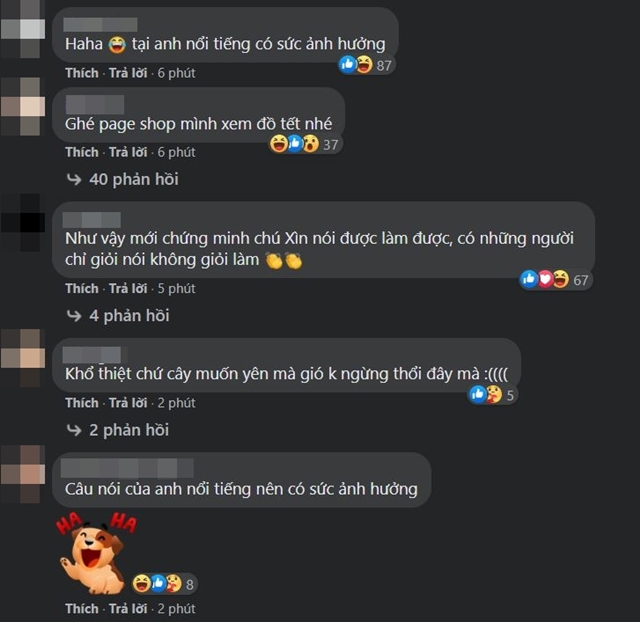Open blurred username above the 'Câu nói của anh' comment
The image size is (640, 622).
127,468
